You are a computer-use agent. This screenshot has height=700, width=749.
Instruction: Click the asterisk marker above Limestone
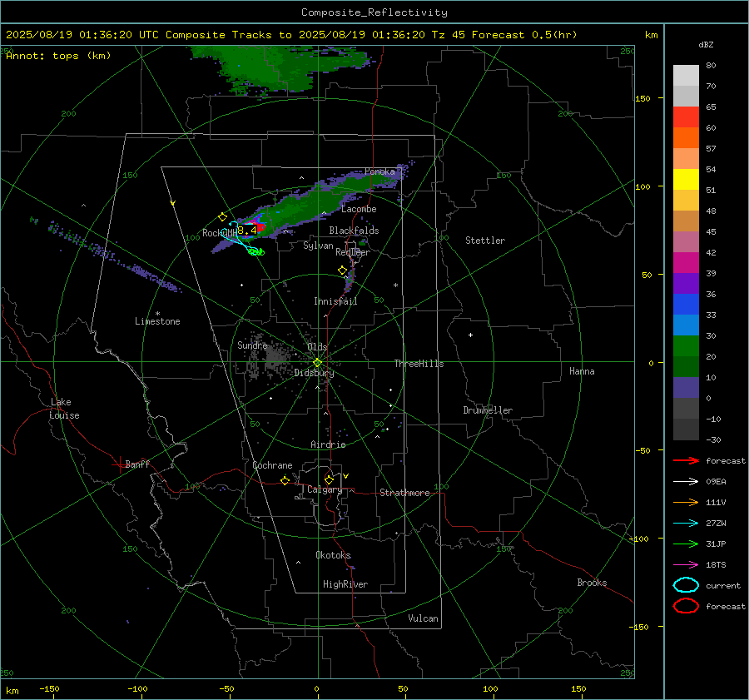pos(157,314)
